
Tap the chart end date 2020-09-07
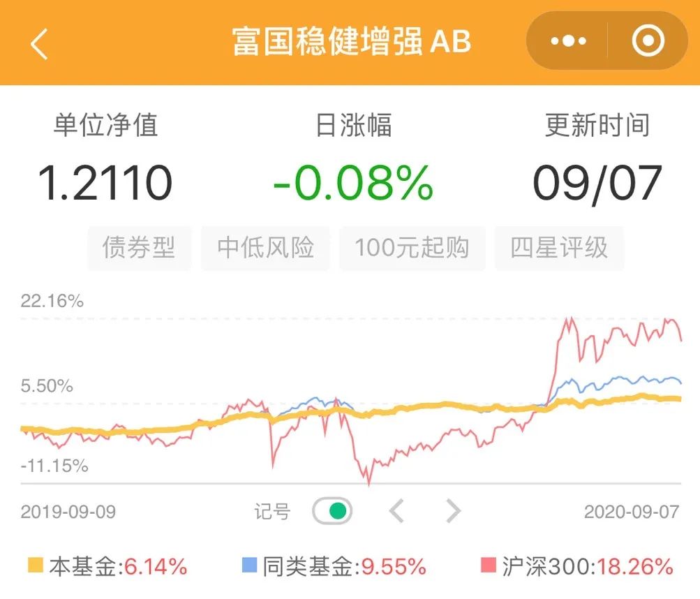click(632, 512)
